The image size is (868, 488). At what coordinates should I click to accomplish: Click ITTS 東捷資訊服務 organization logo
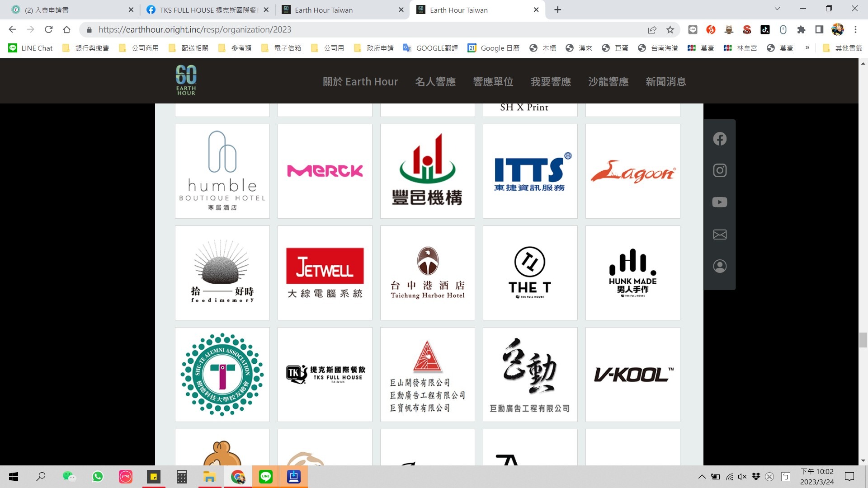coord(530,171)
